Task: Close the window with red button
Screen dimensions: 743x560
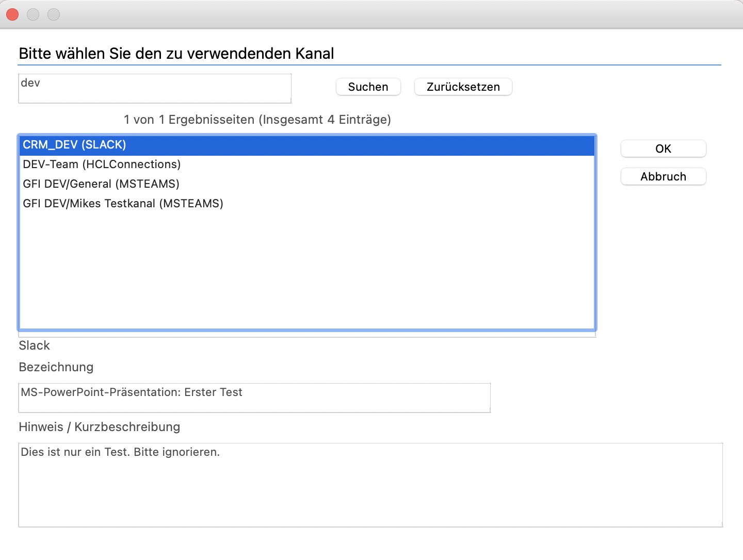Action: point(12,14)
